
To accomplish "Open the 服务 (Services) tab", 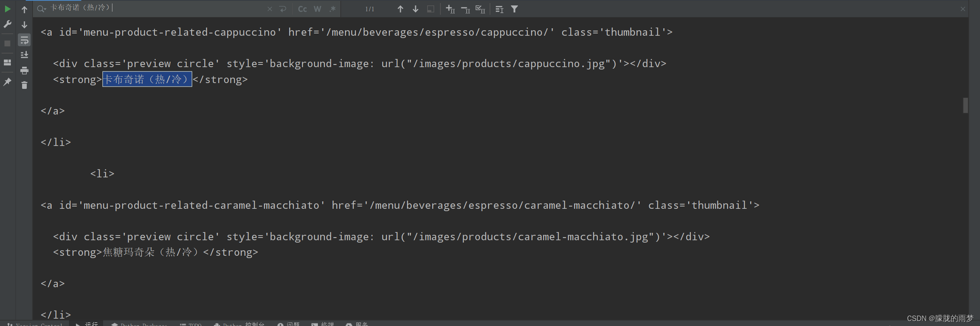I will pyautogui.click(x=357, y=324).
